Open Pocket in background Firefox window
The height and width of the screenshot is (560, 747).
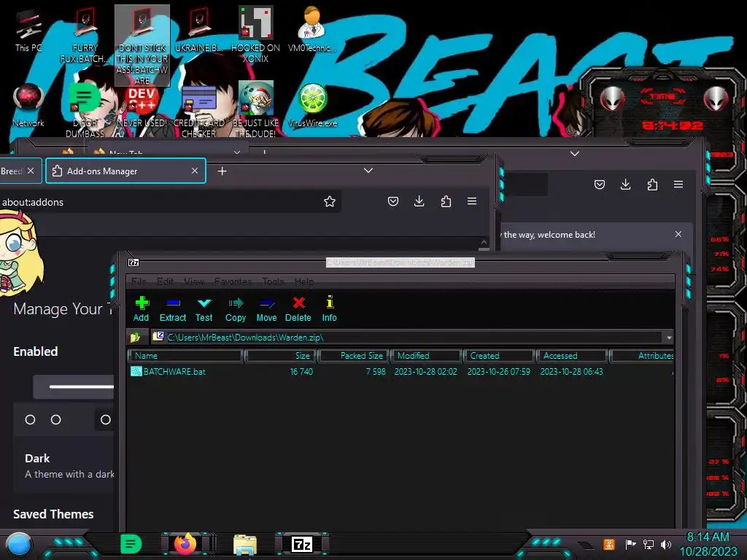tap(600, 184)
